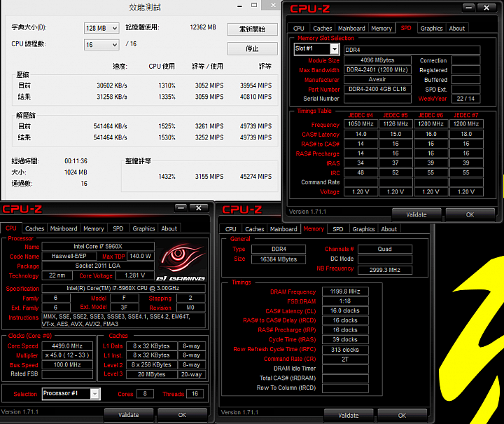
Task: Close the CPU-Z CPU tab window
Action: pyautogui.click(x=199, y=208)
